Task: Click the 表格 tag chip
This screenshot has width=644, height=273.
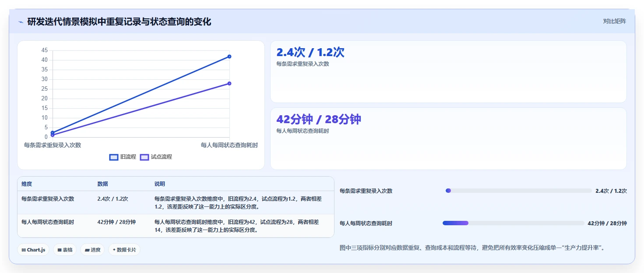Action: coord(65,250)
